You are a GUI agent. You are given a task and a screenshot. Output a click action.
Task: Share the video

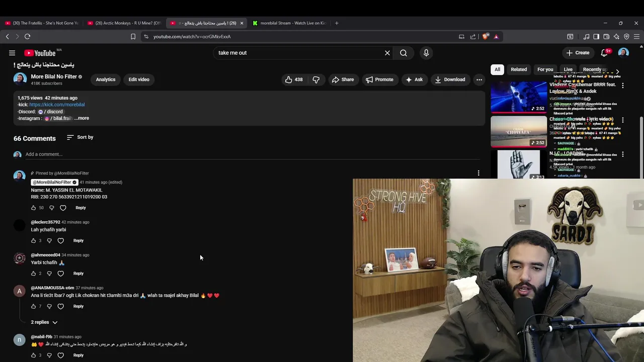coord(342,79)
